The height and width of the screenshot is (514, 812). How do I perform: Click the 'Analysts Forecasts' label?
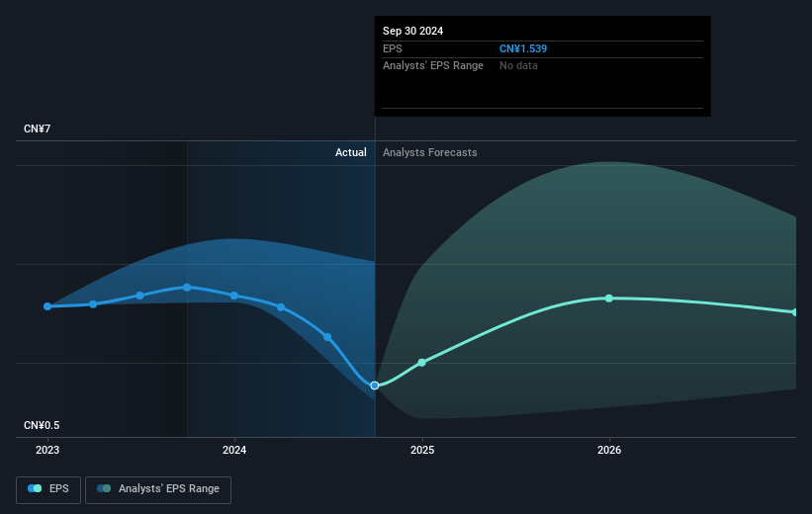430,152
